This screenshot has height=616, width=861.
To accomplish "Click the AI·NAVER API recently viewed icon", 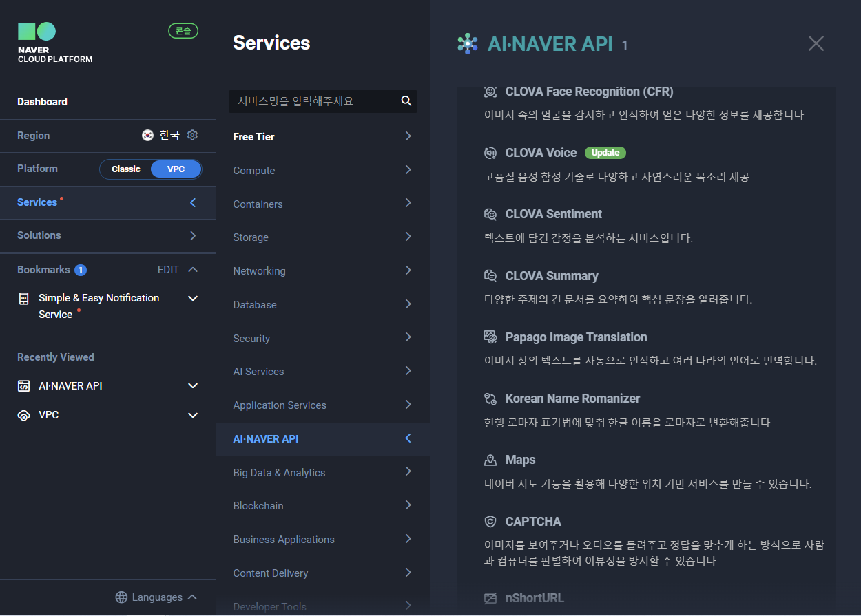I will point(24,386).
